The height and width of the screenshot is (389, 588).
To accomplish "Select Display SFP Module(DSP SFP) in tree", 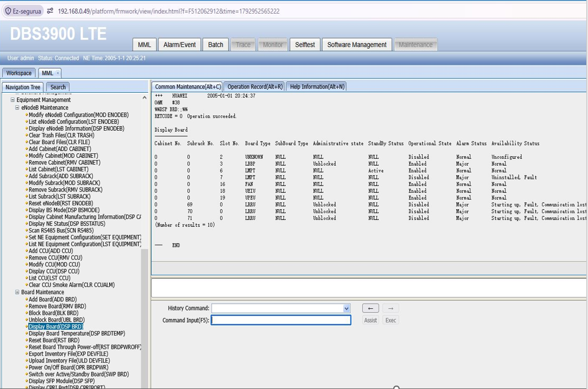I will tap(62, 381).
